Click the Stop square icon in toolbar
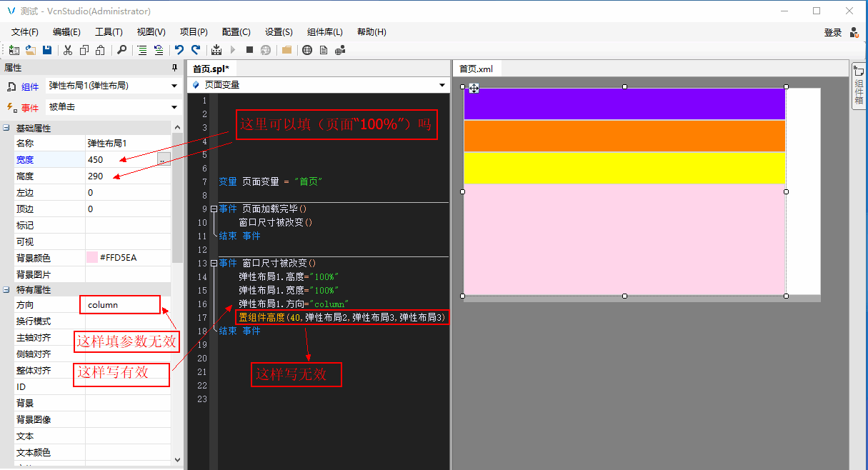868x470 pixels. click(249, 50)
